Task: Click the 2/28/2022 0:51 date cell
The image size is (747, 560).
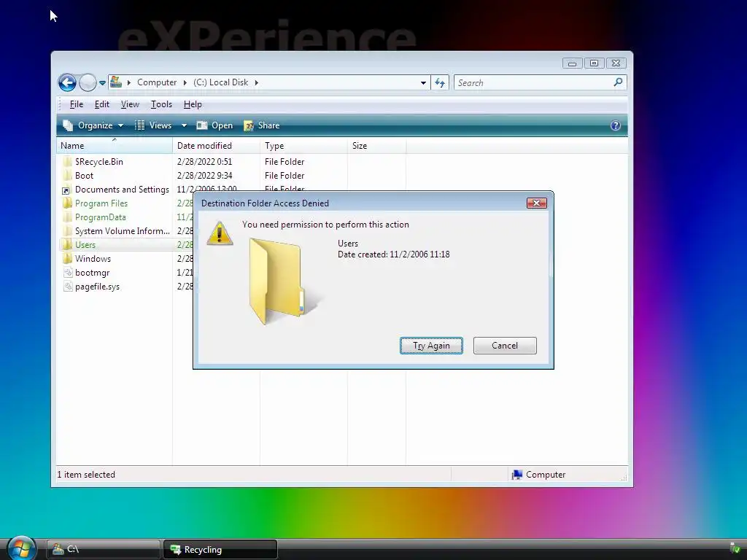Action: pyautogui.click(x=204, y=162)
